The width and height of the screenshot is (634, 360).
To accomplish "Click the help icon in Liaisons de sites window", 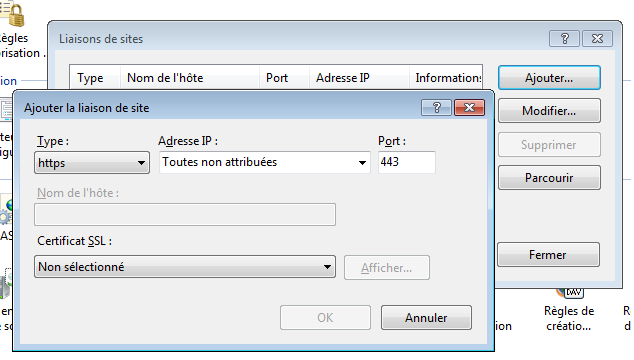I will (x=564, y=38).
